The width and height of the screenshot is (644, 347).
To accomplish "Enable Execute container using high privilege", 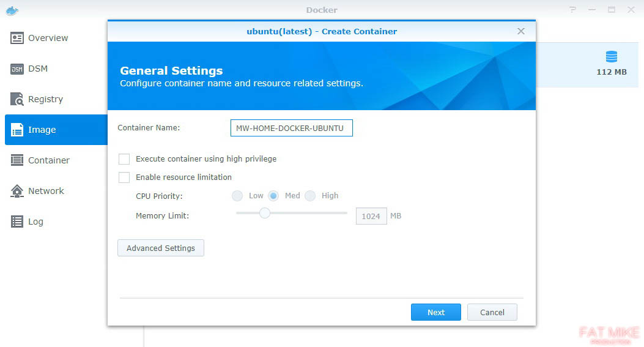I will click(124, 159).
